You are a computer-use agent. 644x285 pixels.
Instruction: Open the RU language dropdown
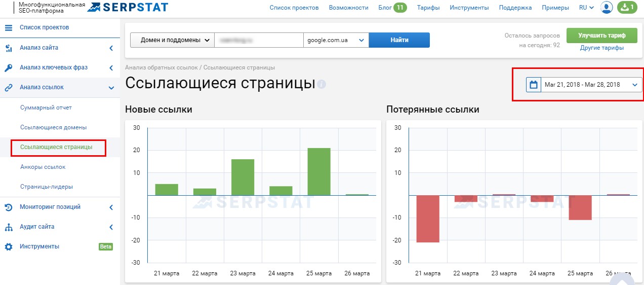click(x=586, y=8)
